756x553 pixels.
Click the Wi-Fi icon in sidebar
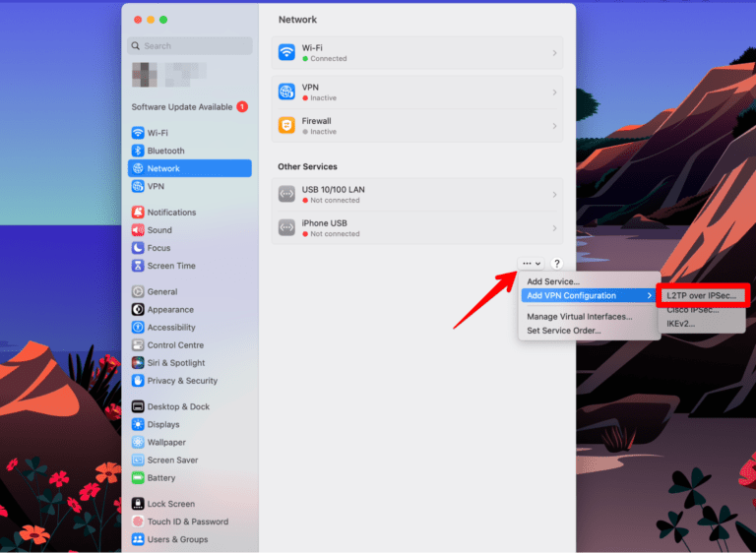tap(138, 133)
